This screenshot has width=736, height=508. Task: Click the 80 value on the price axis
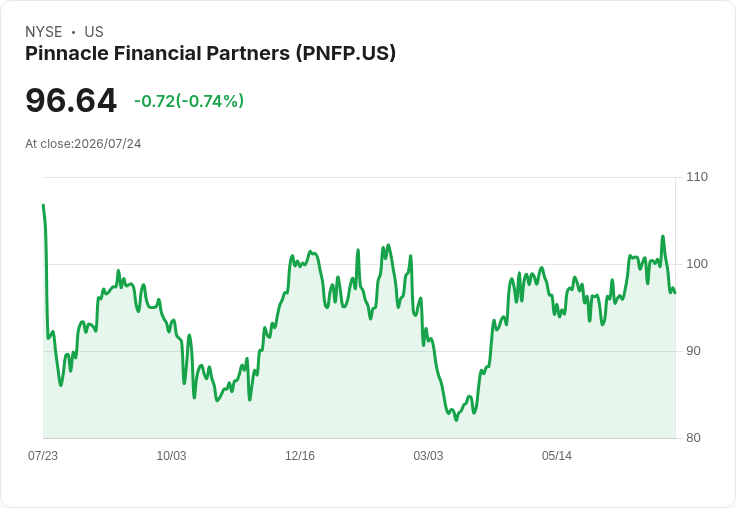point(693,438)
